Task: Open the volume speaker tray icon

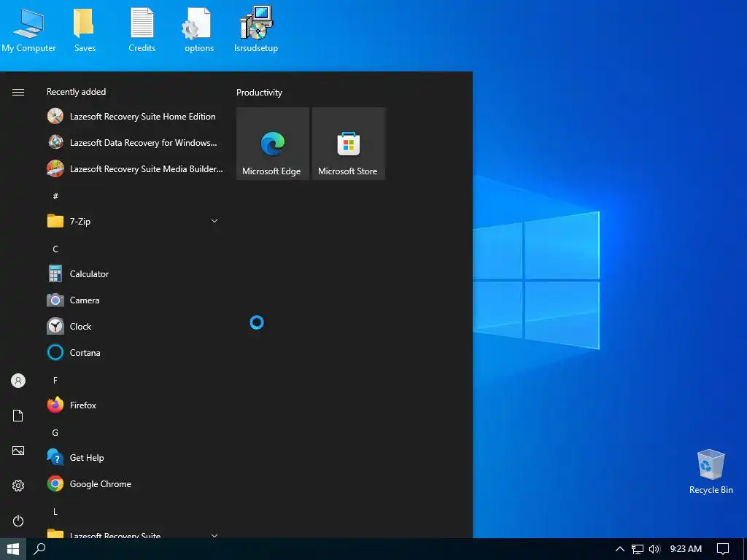Action: click(654, 549)
